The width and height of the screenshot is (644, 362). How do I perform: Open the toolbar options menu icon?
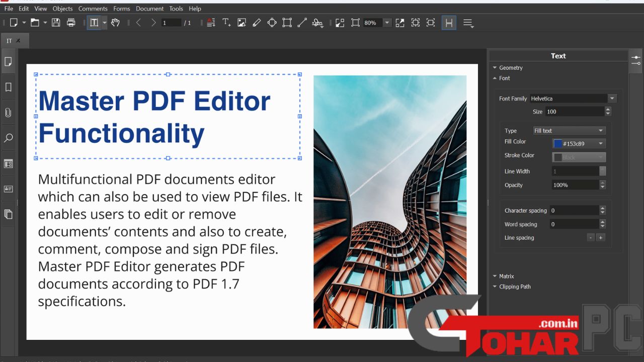[x=468, y=23]
